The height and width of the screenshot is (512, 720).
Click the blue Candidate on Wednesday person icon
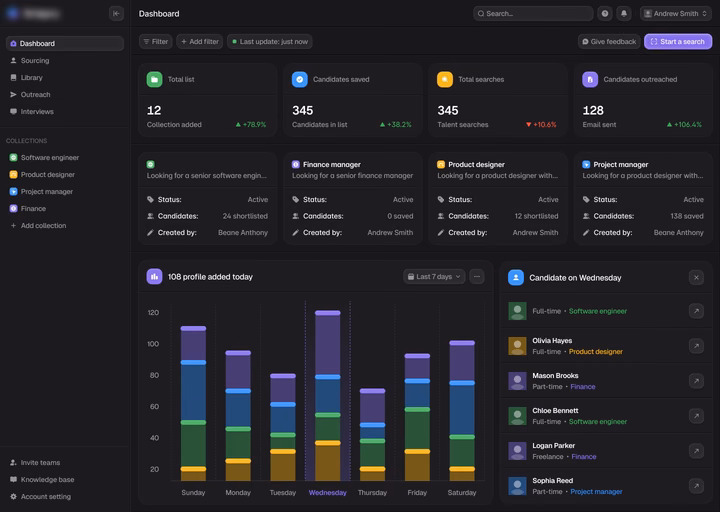[516, 277]
